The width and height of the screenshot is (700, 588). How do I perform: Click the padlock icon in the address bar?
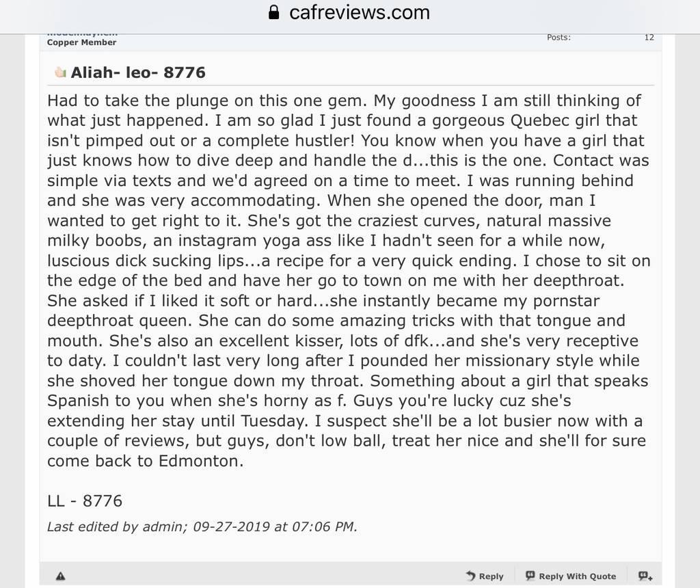[x=273, y=12]
